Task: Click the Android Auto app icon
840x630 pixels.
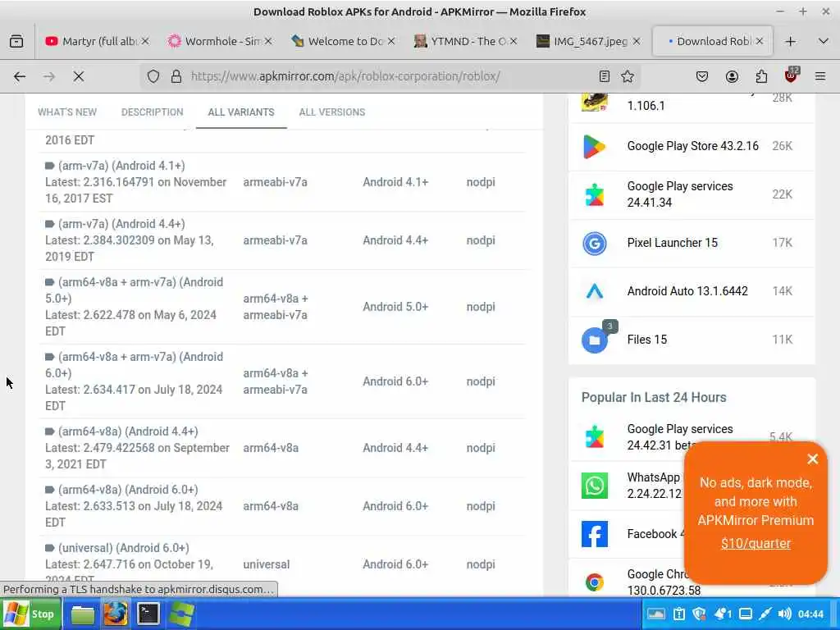Action: click(594, 291)
